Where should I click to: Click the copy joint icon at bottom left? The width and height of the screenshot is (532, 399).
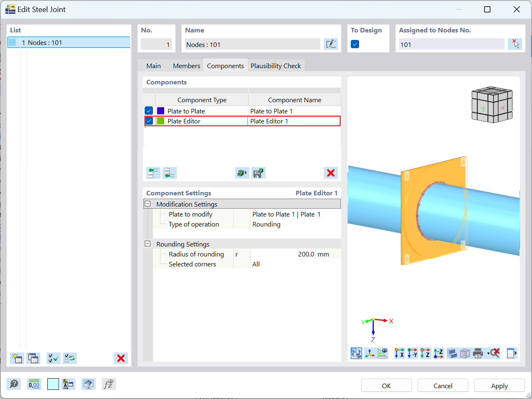[33, 358]
